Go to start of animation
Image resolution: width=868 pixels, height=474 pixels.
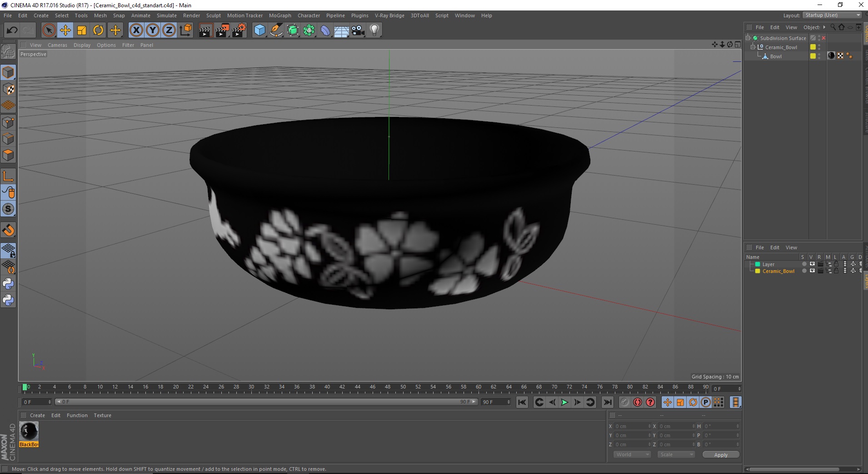(x=522, y=402)
